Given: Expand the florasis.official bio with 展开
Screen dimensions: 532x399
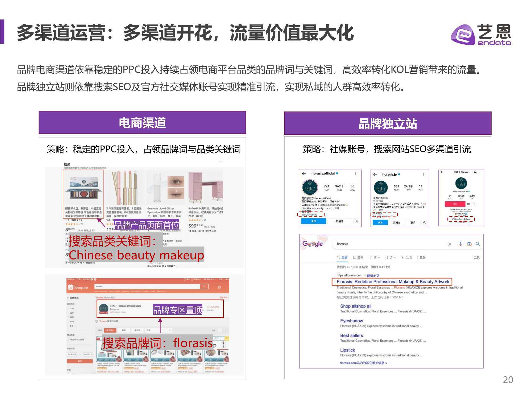Looking at the screenshot, I should click(336, 208).
